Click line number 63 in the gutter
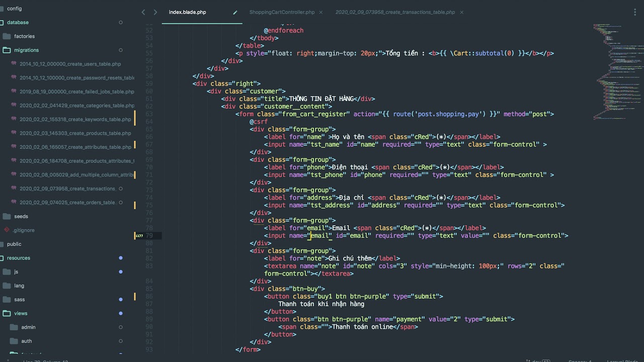Image resolution: width=644 pixels, height=362 pixels. (149, 114)
